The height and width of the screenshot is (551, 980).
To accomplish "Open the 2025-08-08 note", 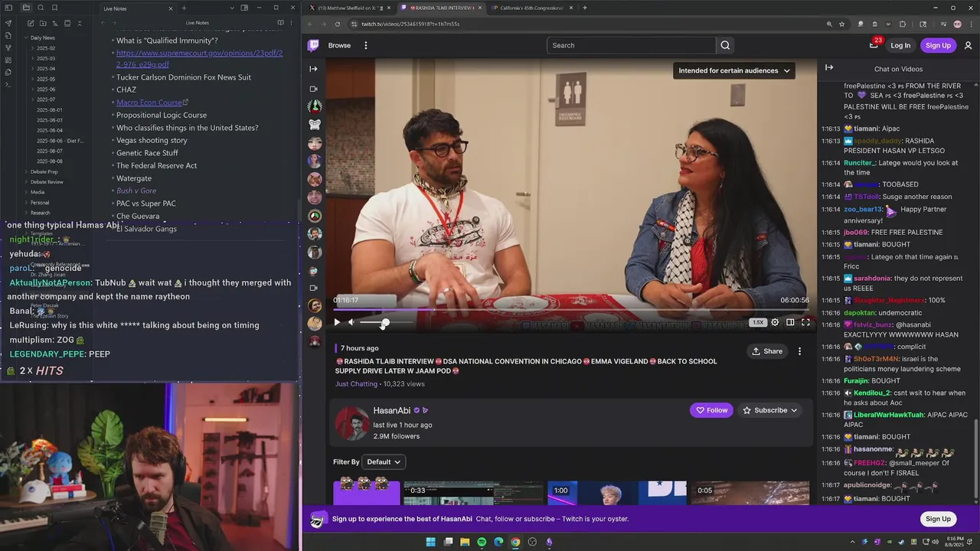I will click(x=50, y=161).
